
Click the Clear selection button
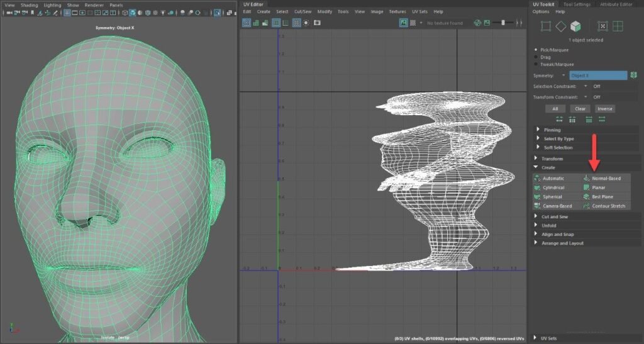coord(580,109)
